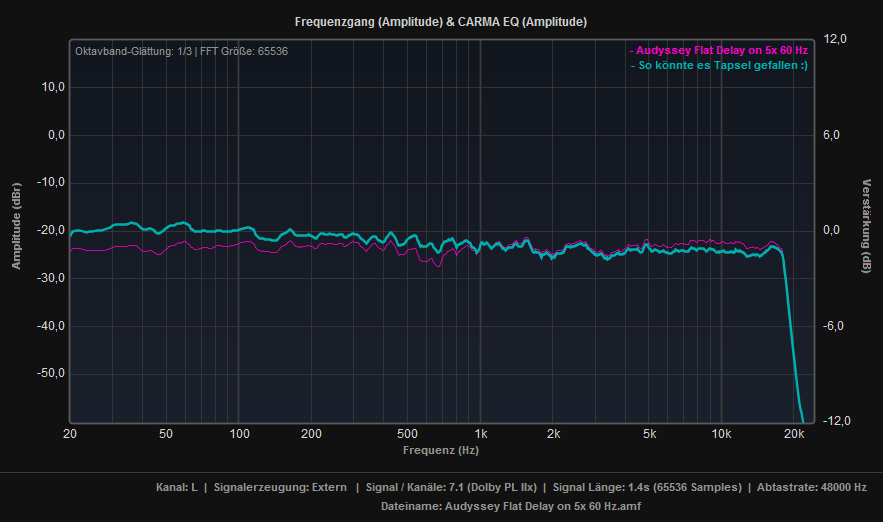Select the Verstärkung (dB) axis label
Screen dimensions: 883x522
tap(866, 226)
